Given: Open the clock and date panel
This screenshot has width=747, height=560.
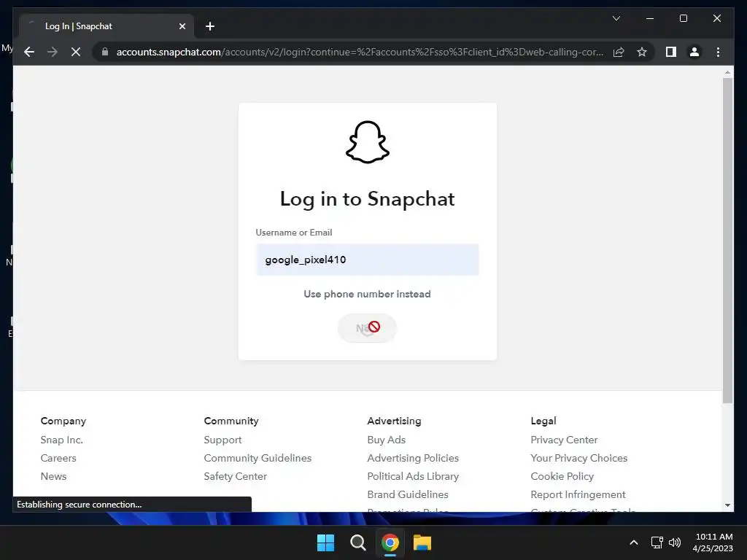Looking at the screenshot, I should pos(713,542).
